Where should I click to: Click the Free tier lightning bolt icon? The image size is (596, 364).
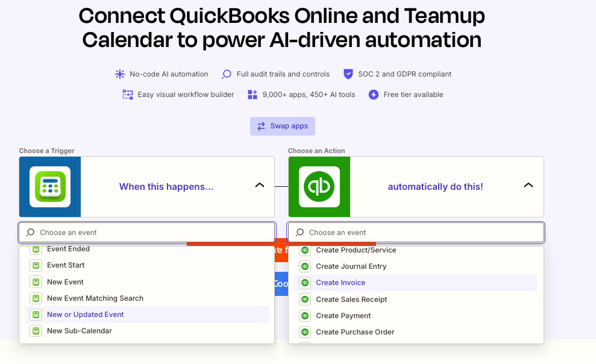pos(374,95)
